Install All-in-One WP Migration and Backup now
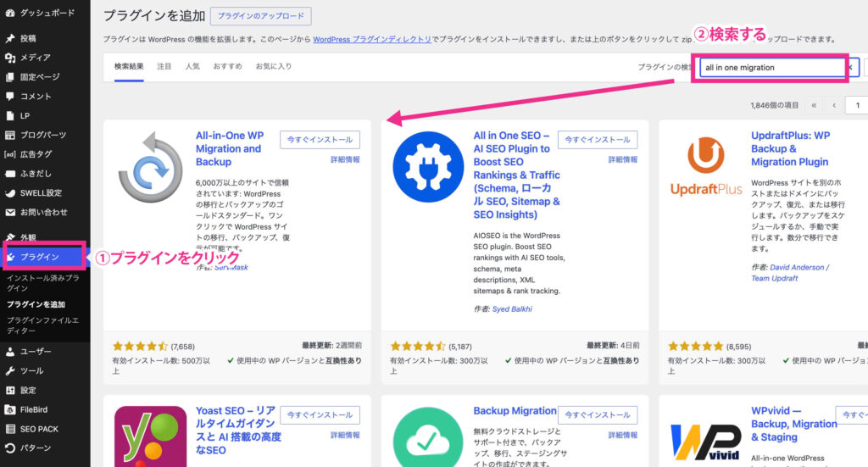Viewport: 868px width, 467px height. coord(320,140)
